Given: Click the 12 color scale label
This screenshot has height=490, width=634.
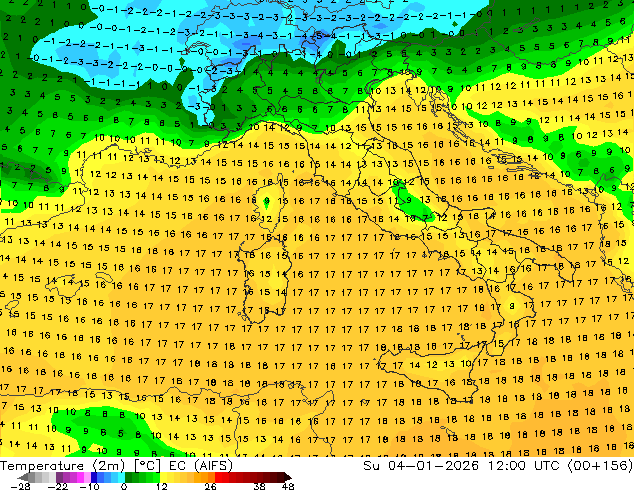Looking at the screenshot, I should [162, 486].
